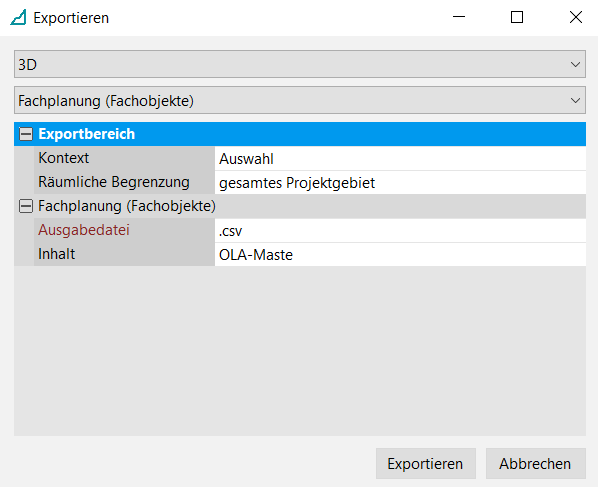Image resolution: width=598 pixels, height=487 pixels.
Task: Click the Exportieren app icon in title bar
Action: 19,18
